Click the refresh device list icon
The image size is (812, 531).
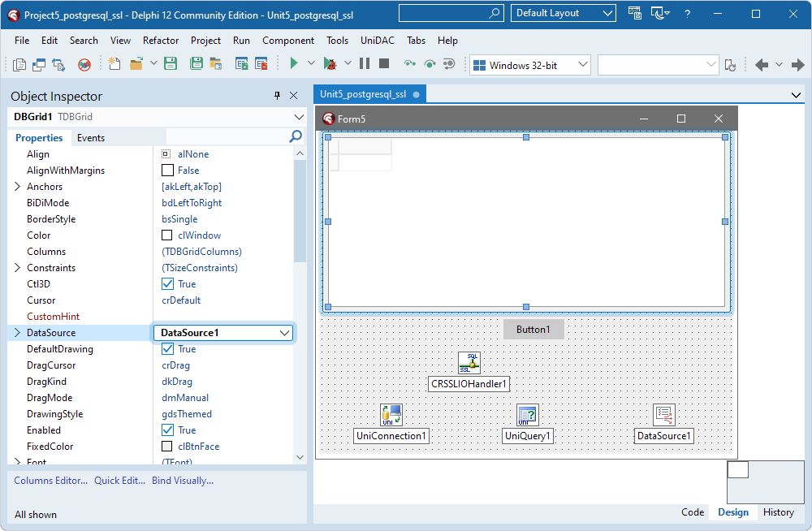730,65
